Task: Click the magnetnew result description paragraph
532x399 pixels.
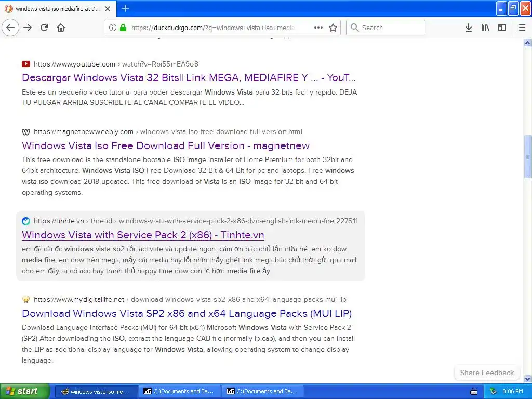Action: [x=188, y=176]
